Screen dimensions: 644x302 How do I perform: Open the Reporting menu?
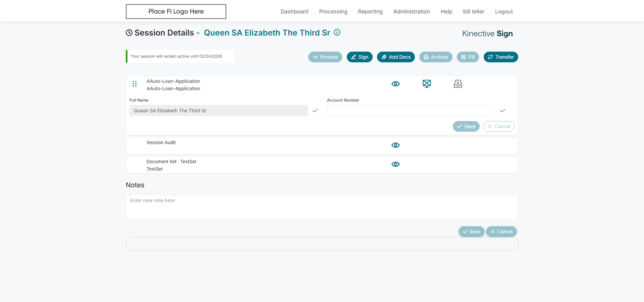(x=370, y=11)
